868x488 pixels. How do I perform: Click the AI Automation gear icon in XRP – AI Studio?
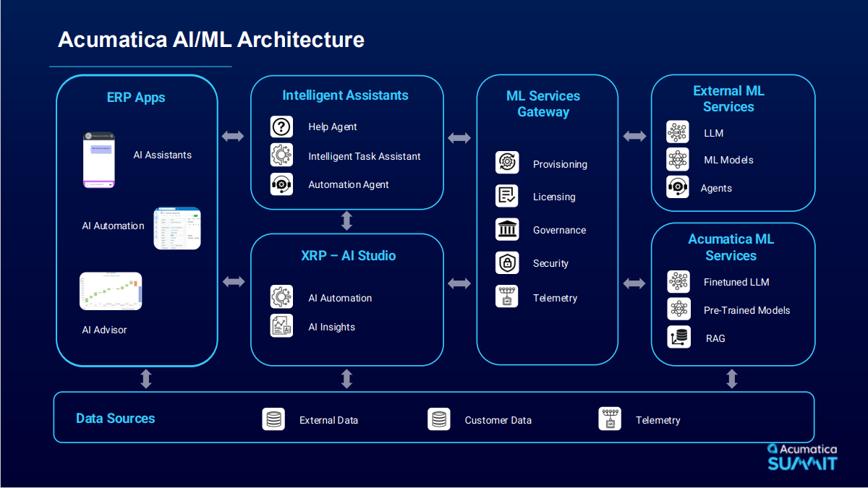[281, 297]
